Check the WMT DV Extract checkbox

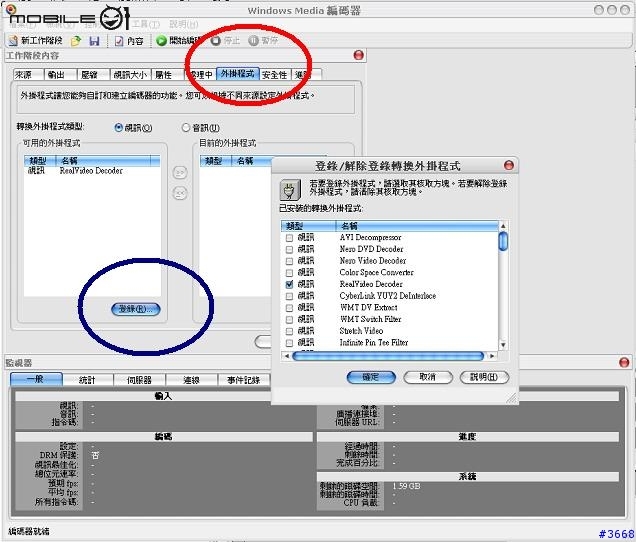tap(289, 308)
